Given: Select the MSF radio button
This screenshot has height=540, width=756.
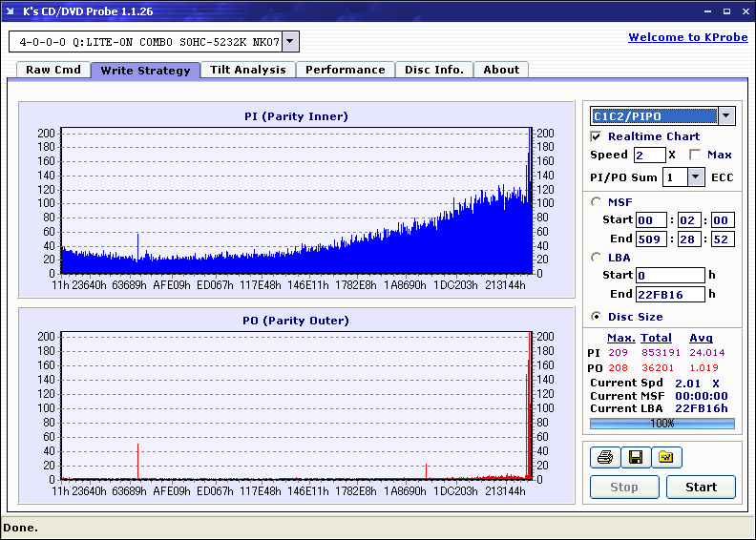Looking at the screenshot, I should [597, 201].
